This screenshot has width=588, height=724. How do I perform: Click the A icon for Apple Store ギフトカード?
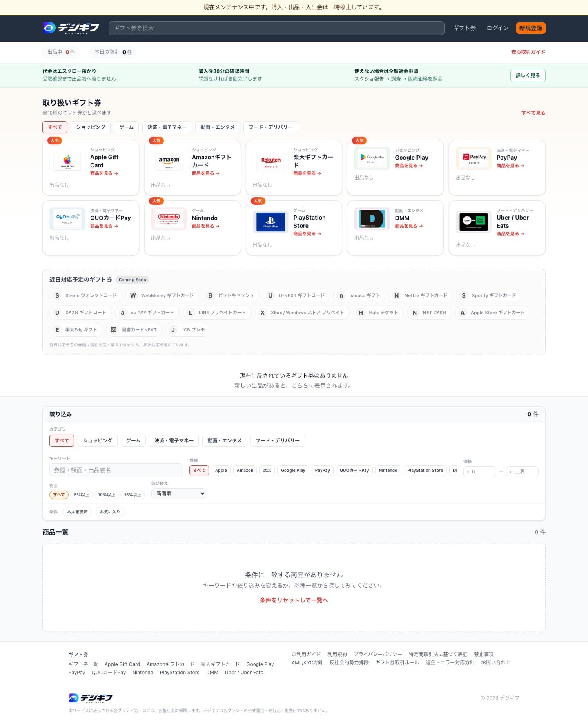[463, 313]
